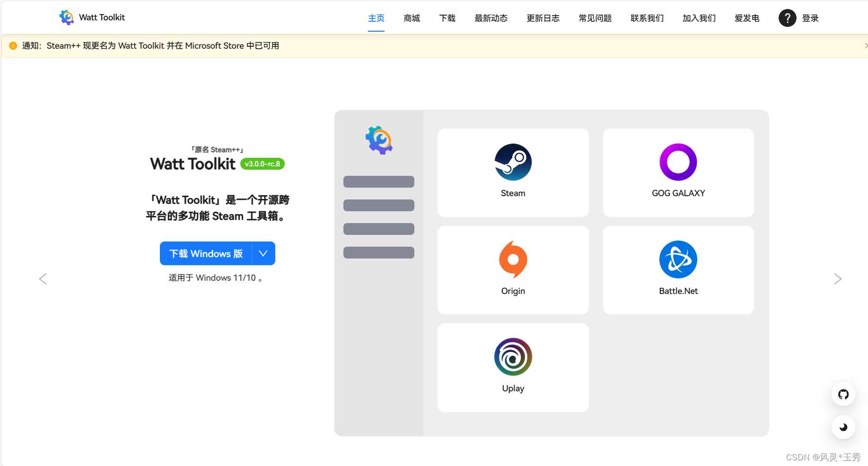Open the 联系我们 menu item
The image size is (868, 466).
[x=647, y=18]
